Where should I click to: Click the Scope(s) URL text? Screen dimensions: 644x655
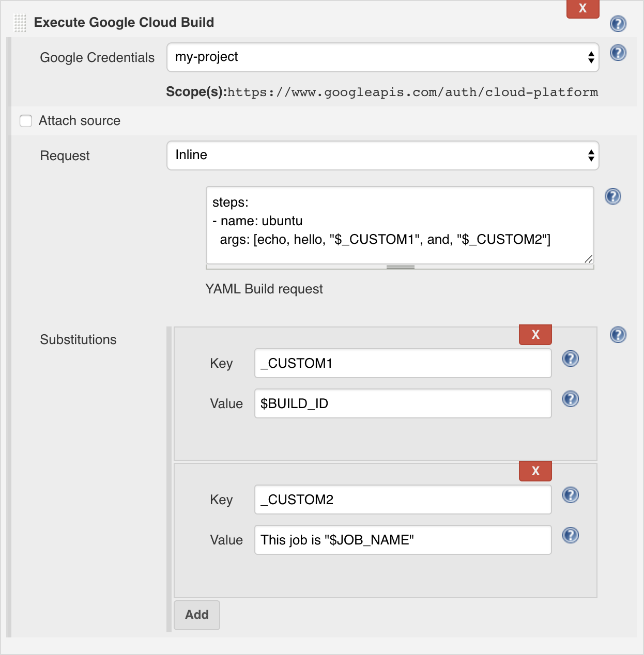[413, 92]
